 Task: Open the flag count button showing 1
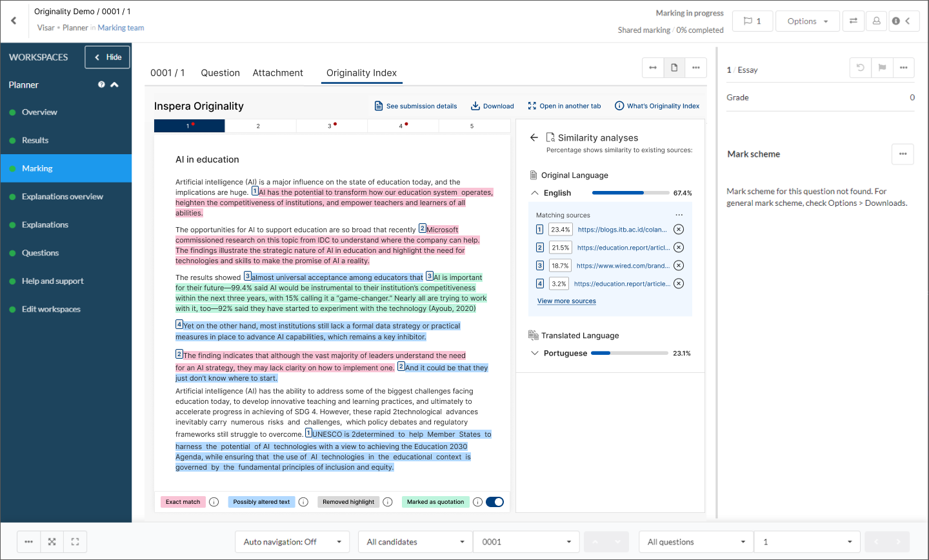752,21
